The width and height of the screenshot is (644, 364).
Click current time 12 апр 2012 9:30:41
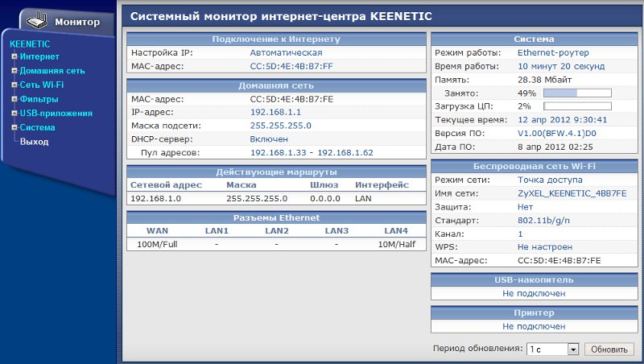click(562, 120)
